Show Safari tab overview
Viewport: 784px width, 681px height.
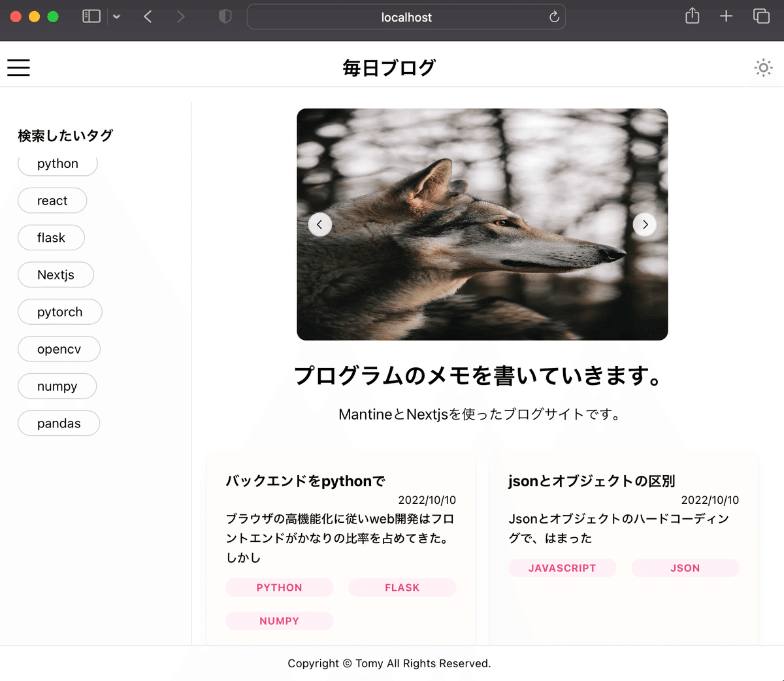tap(761, 16)
